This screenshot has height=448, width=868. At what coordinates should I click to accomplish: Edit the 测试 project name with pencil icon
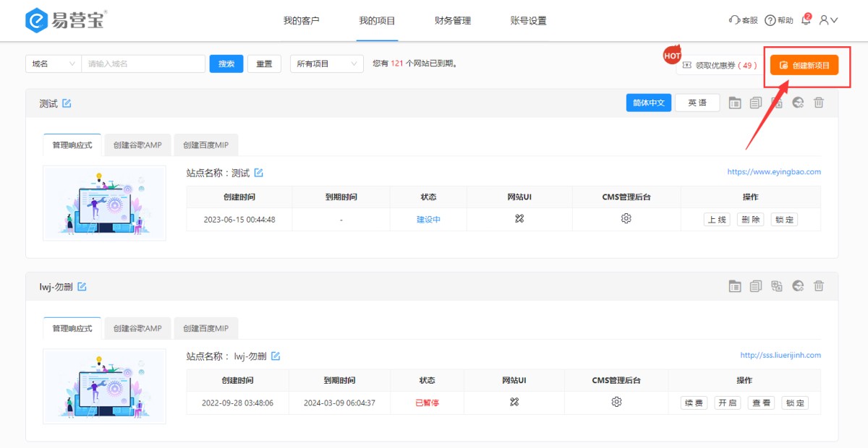pos(67,103)
